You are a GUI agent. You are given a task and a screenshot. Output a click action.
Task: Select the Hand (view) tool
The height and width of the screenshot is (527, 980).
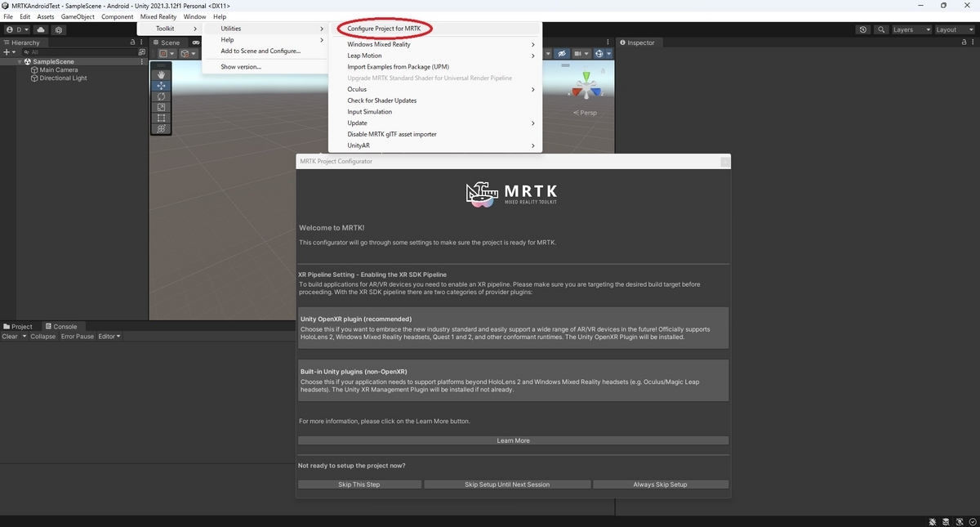[x=162, y=75]
